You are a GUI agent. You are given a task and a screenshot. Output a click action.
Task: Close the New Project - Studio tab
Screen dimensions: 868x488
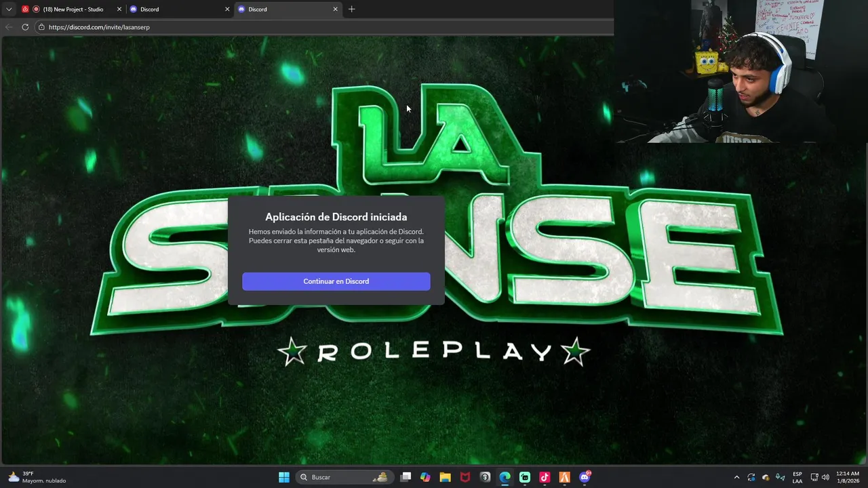119,9
